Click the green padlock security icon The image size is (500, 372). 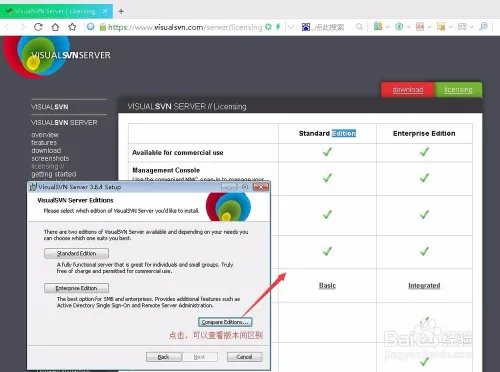coord(103,27)
